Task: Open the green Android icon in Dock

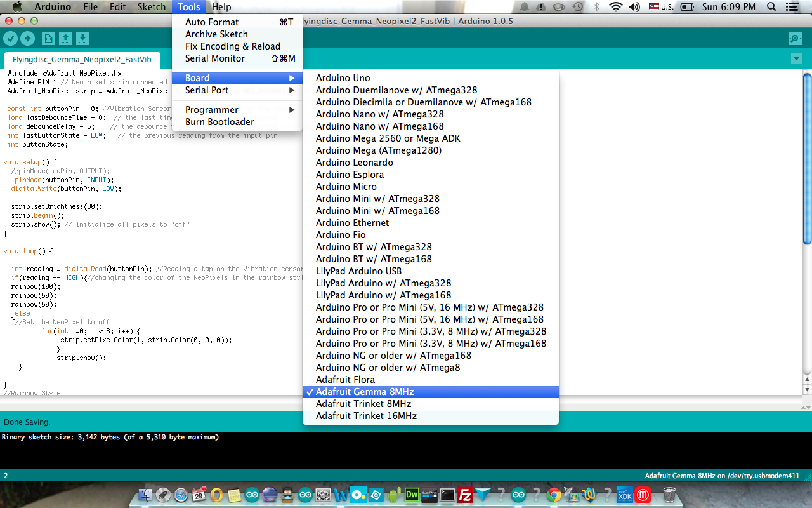Action: [393, 495]
